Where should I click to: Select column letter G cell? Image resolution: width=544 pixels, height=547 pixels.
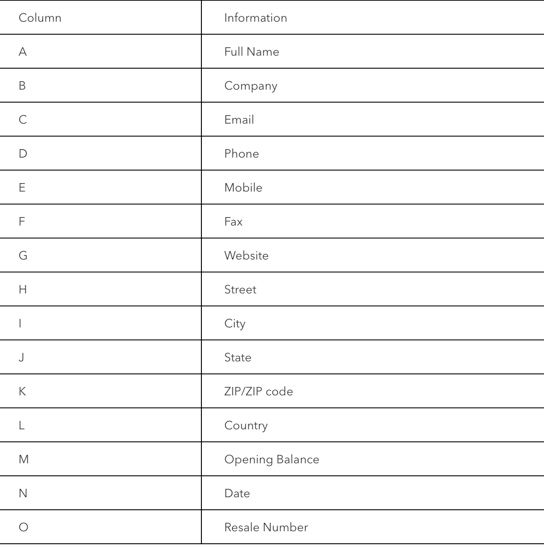click(100, 255)
